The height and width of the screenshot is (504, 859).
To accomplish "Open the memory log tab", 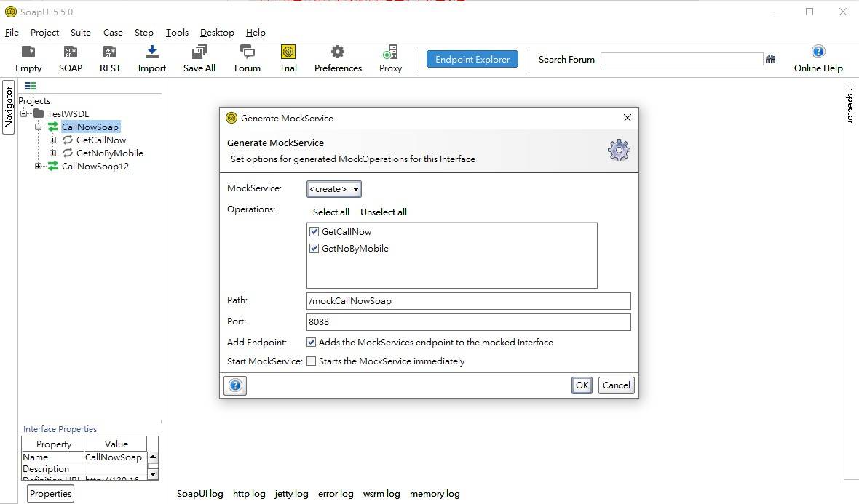I will click(435, 494).
